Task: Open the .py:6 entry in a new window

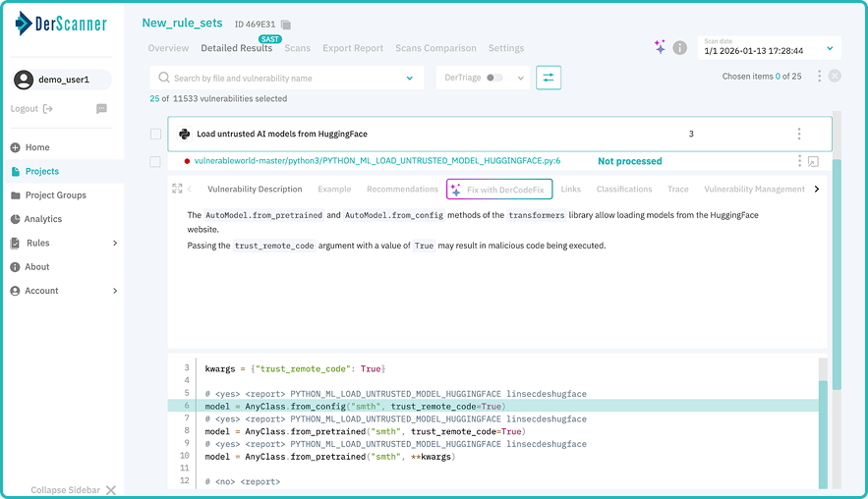Action: pos(813,161)
